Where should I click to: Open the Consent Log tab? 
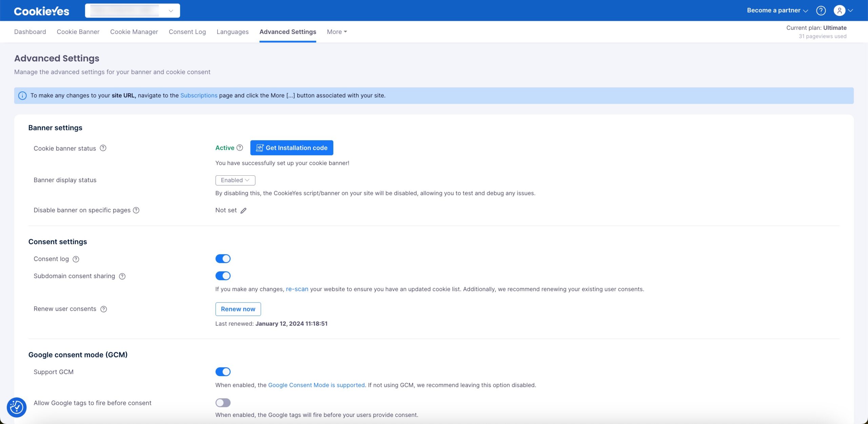coord(187,32)
